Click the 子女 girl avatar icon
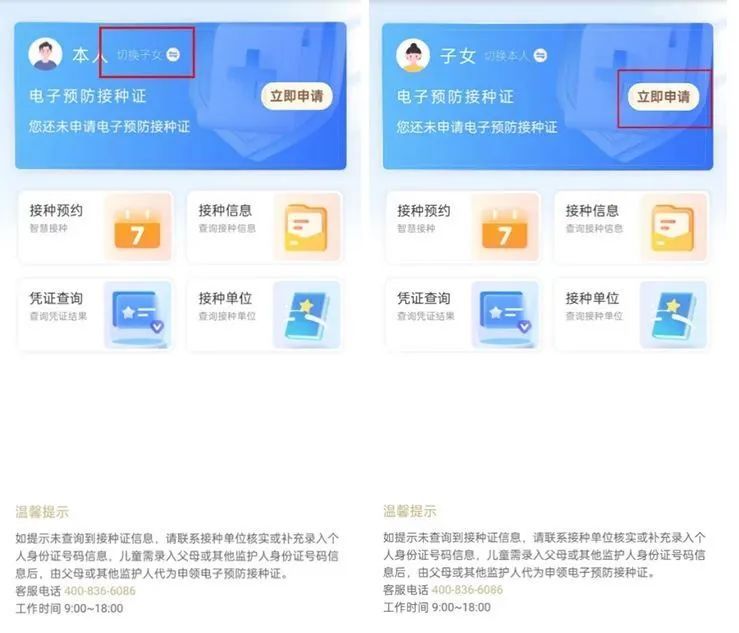This screenshot has width=739, height=633. pyautogui.click(x=413, y=55)
